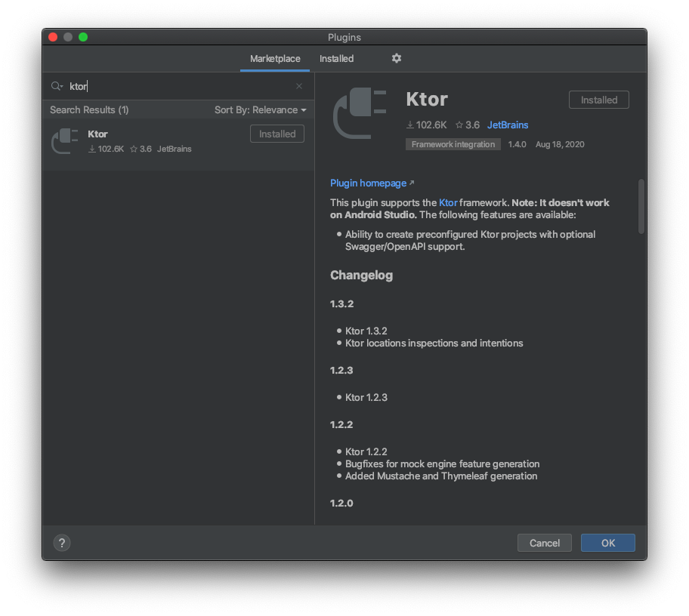Image resolution: width=689 pixels, height=616 pixels.
Task: Open the help question mark button
Action: pos(62,543)
